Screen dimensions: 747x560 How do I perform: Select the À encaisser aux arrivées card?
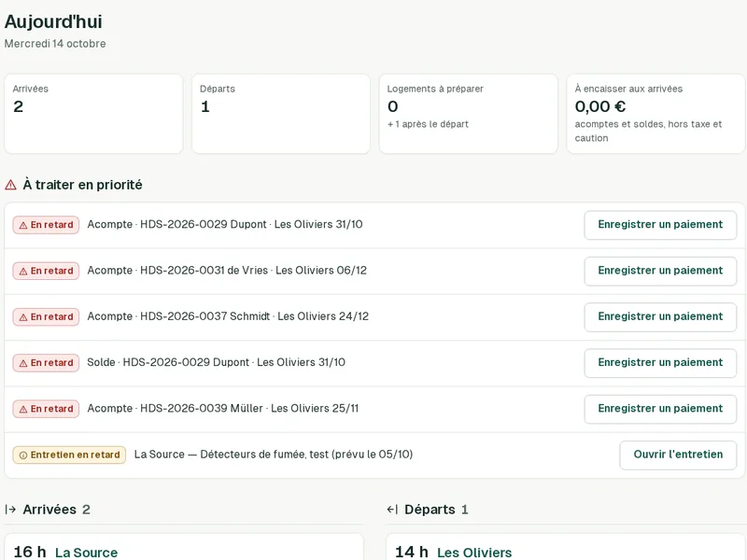[x=655, y=114]
